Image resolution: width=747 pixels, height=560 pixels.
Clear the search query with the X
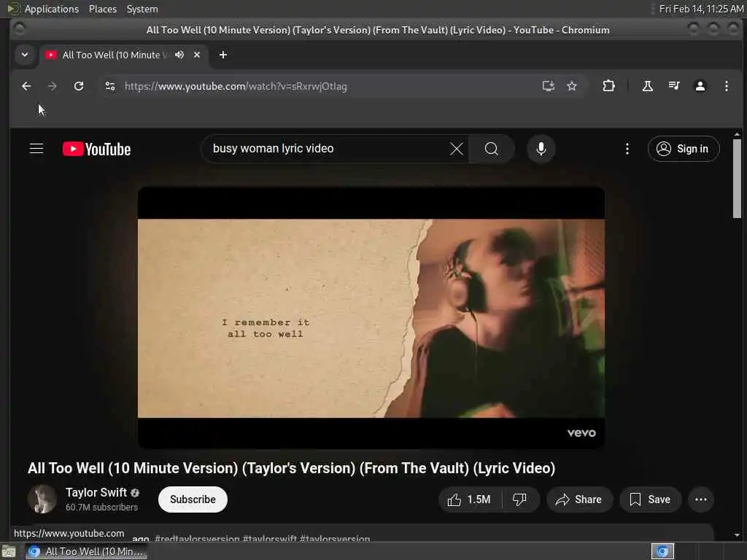pos(457,149)
